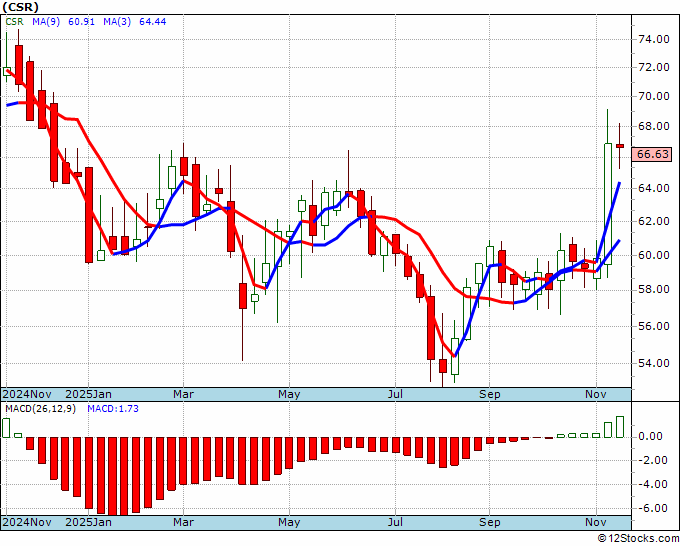Click Nov on price chart time axis
Image resolution: width=680 pixels, height=546 pixels.
(596, 394)
